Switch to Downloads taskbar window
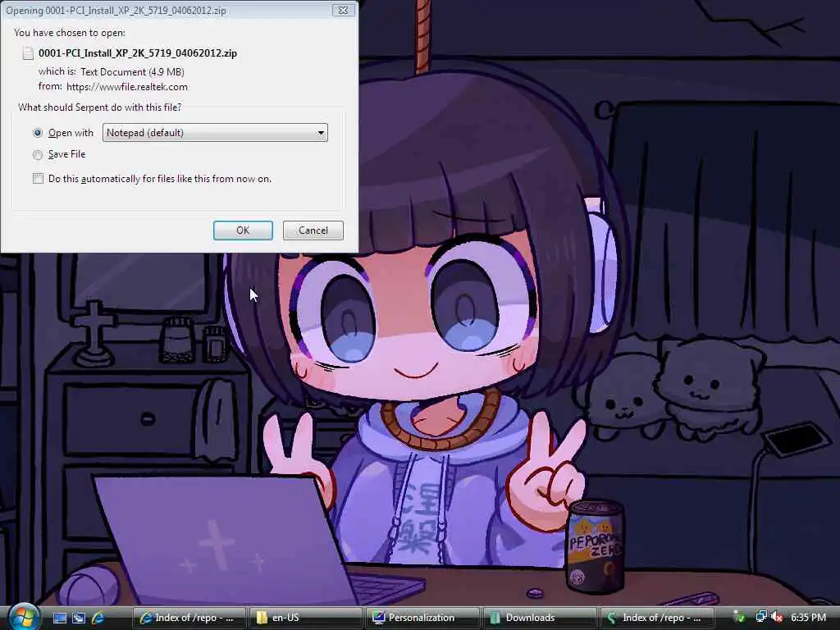 coord(540,618)
